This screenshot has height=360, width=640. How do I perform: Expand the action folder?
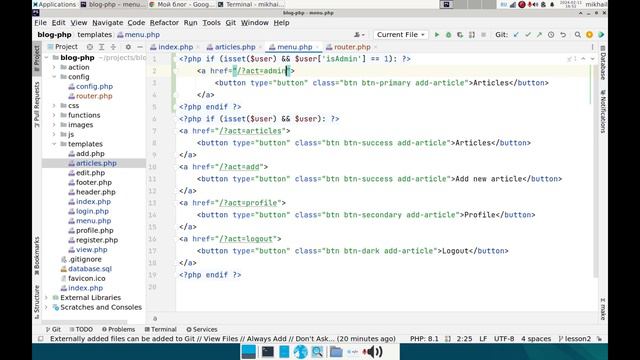[54, 67]
